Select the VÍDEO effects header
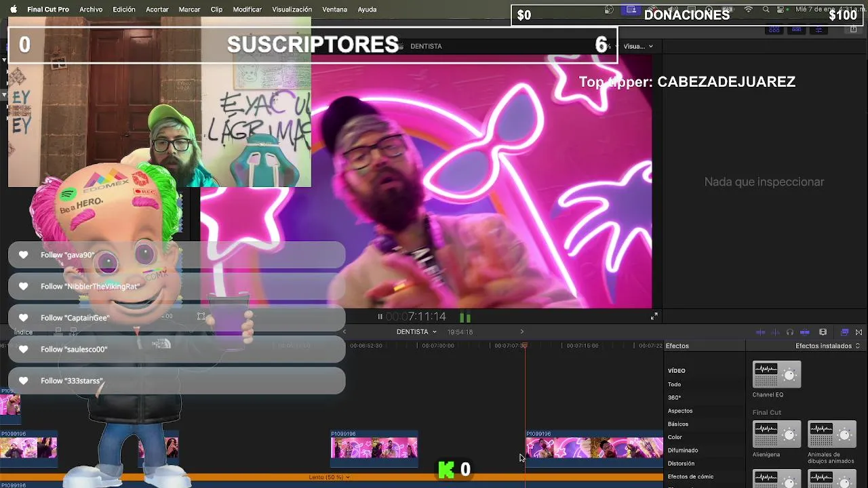Image resolution: width=868 pixels, height=488 pixels. pyautogui.click(x=677, y=371)
